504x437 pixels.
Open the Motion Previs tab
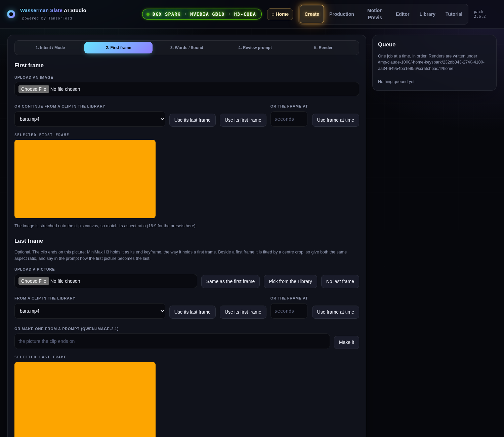(x=375, y=14)
